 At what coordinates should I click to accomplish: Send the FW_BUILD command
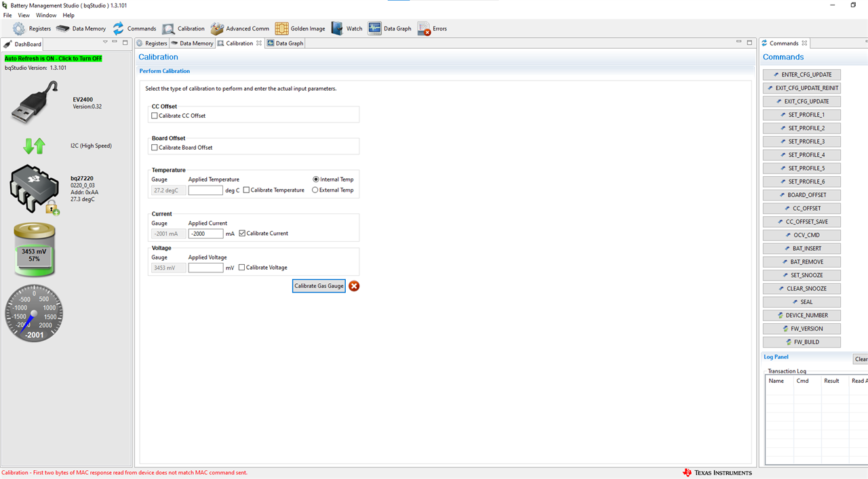pos(802,342)
